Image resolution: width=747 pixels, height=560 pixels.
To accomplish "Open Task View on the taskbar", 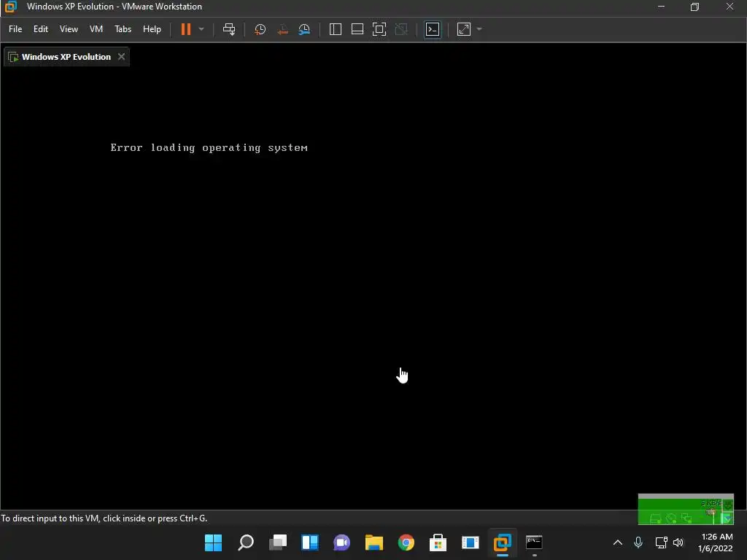I will coord(278,542).
